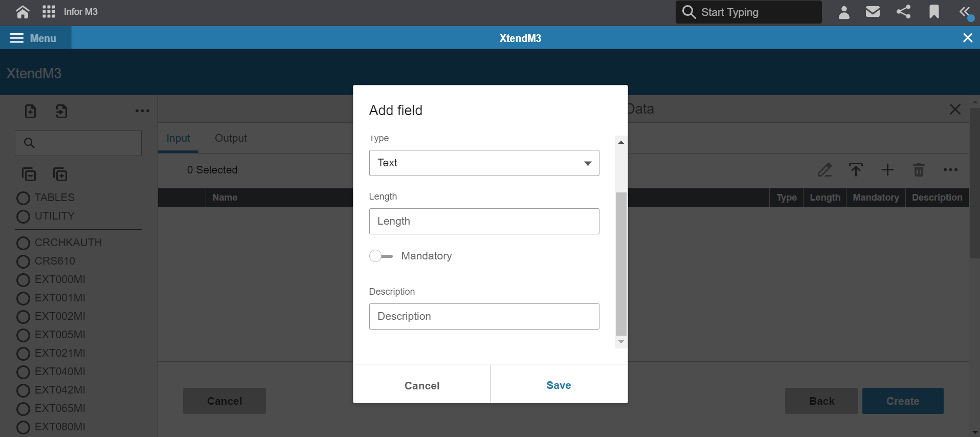Screen dimensions: 980x437
Task: Select the EXT040MI radio item
Action: click(23, 372)
